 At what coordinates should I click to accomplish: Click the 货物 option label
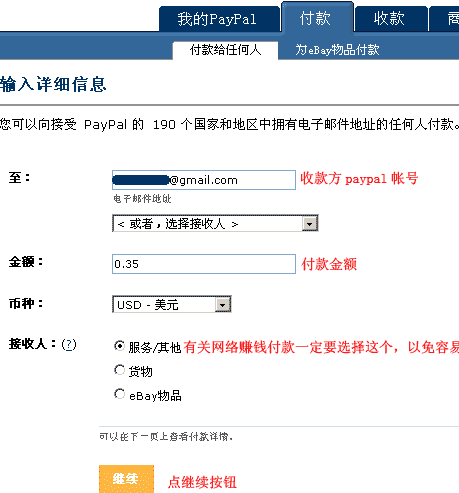pyautogui.click(x=141, y=371)
